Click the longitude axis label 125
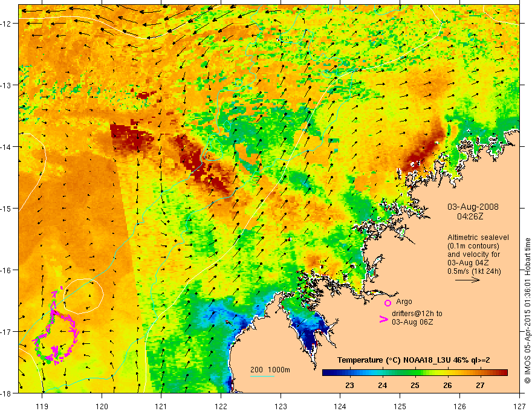The image size is (532, 411). [x=400, y=406]
